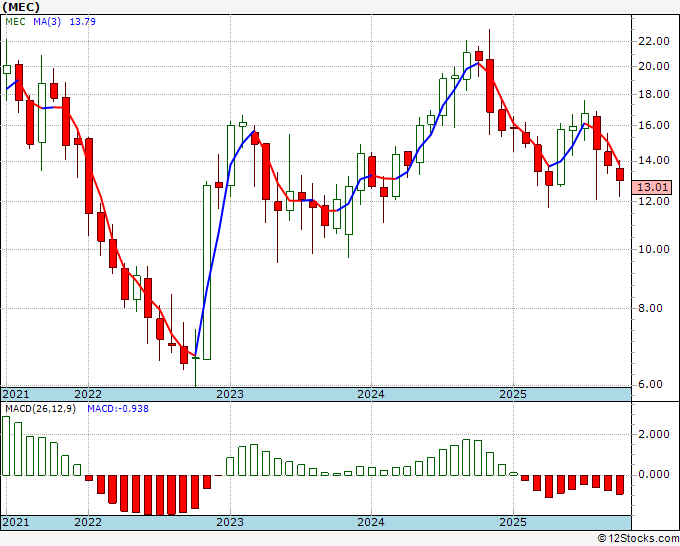Click the 2.000 MACD axis label
The height and width of the screenshot is (546, 680).
click(x=654, y=435)
